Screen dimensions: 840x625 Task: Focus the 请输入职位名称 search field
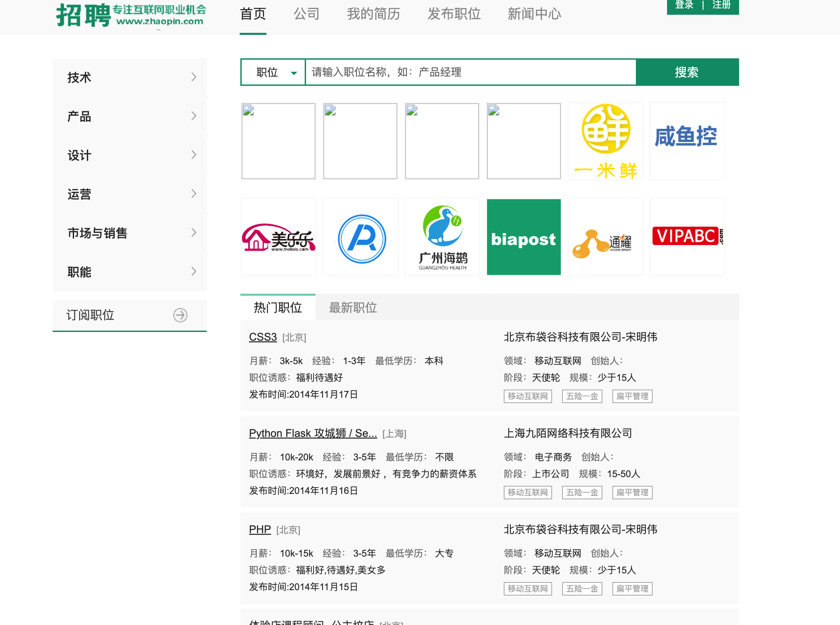pyautogui.click(x=471, y=72)
